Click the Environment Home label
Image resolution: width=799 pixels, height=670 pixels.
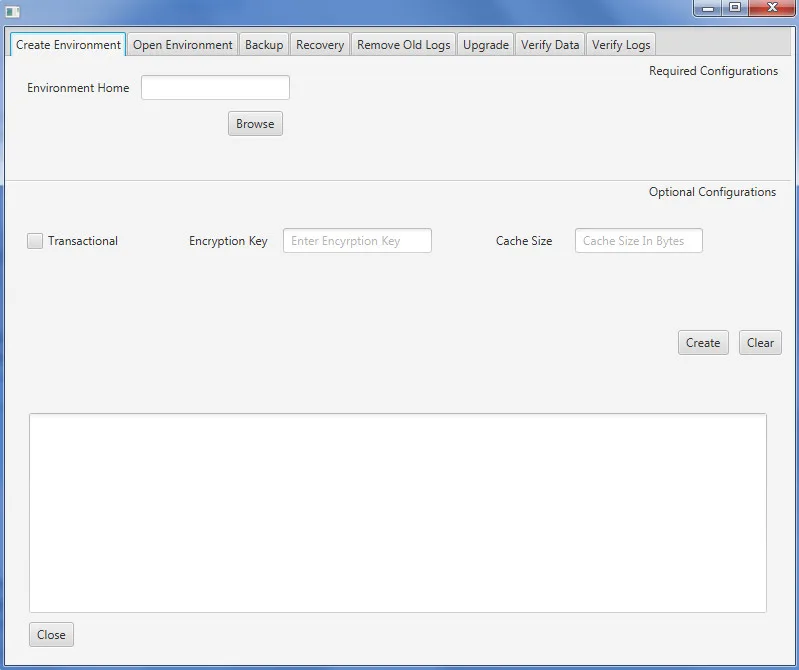point(78,88)
